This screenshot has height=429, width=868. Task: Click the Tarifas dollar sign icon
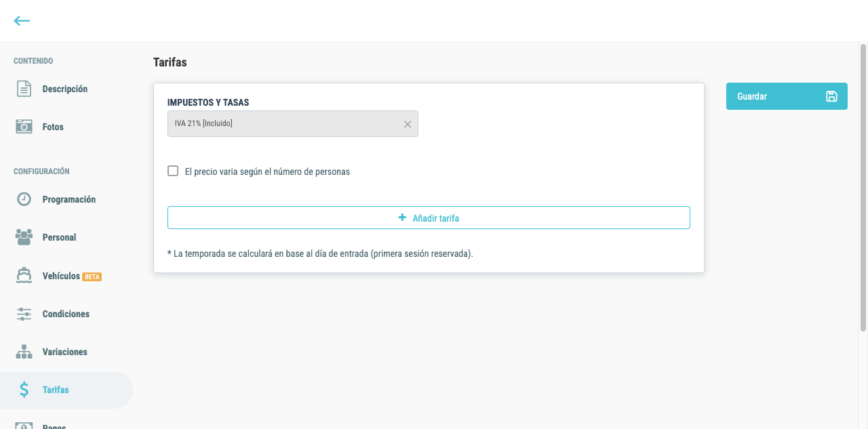(x=24, y=390)
